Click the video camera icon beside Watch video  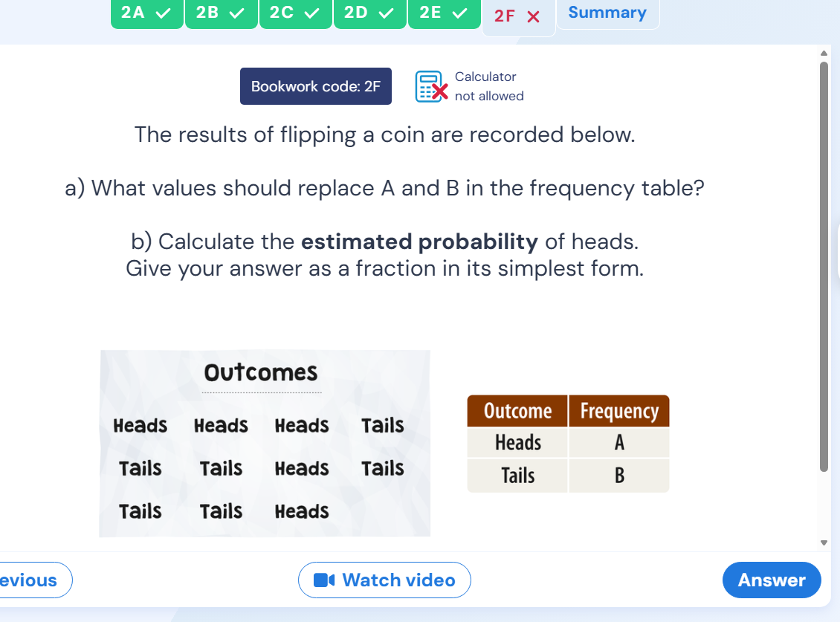325,580
